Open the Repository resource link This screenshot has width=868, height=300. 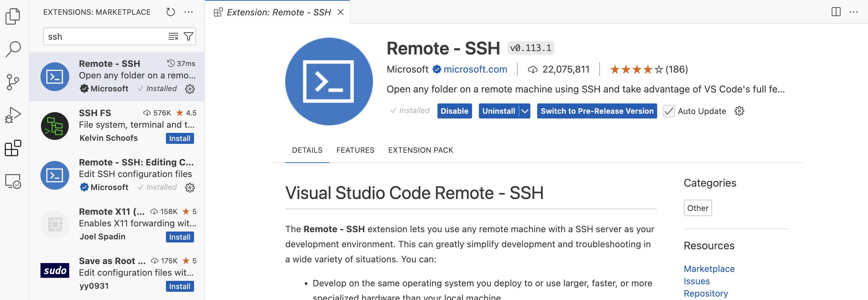pos(706,293)
